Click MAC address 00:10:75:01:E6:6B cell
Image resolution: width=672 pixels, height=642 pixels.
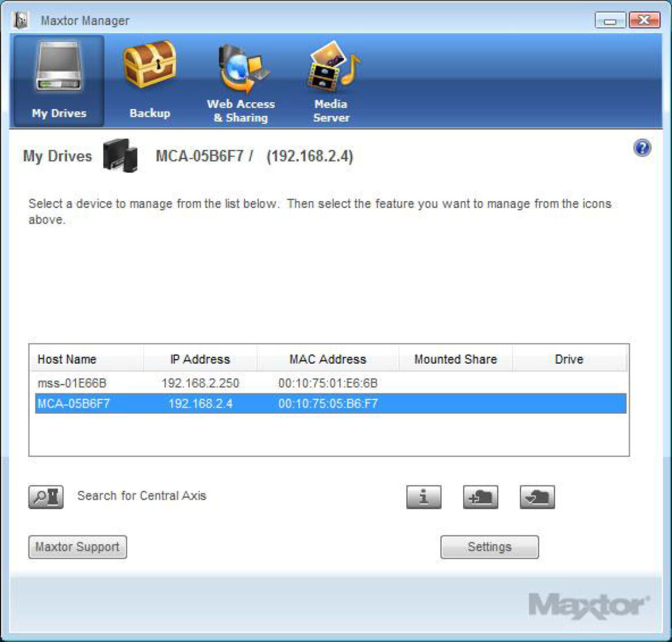click(328, 383)
